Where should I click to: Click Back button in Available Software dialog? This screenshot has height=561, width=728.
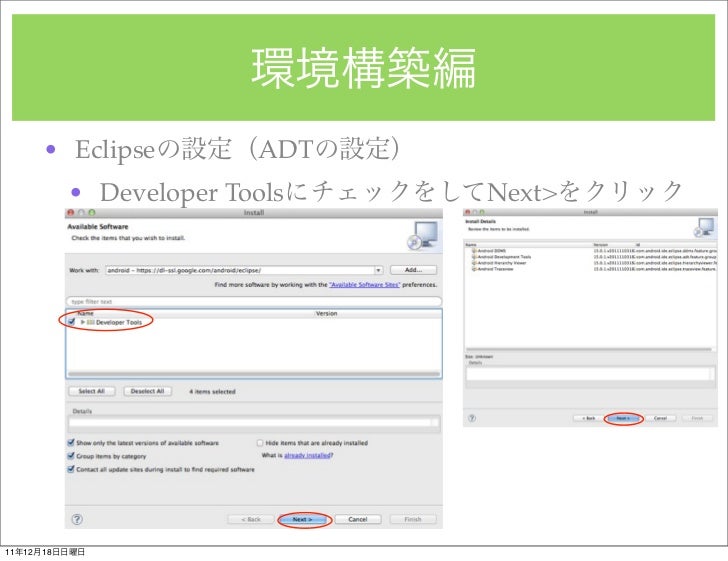pos(251,519)
